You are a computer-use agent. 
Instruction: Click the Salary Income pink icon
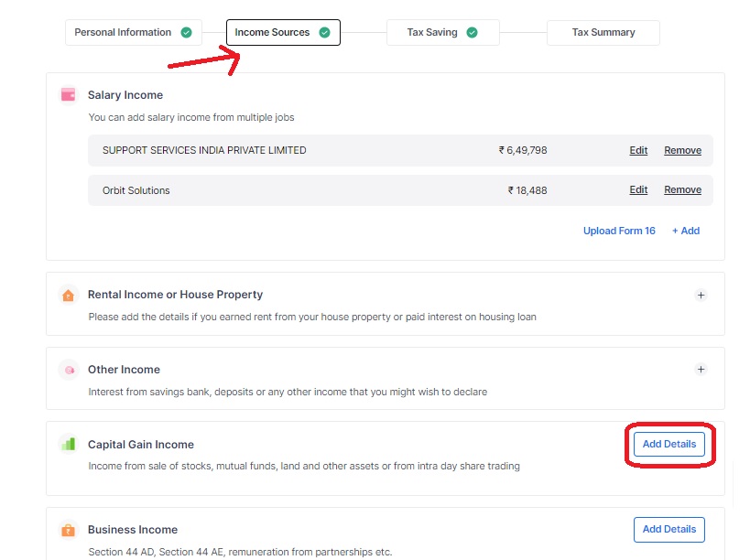click(67, 94)
